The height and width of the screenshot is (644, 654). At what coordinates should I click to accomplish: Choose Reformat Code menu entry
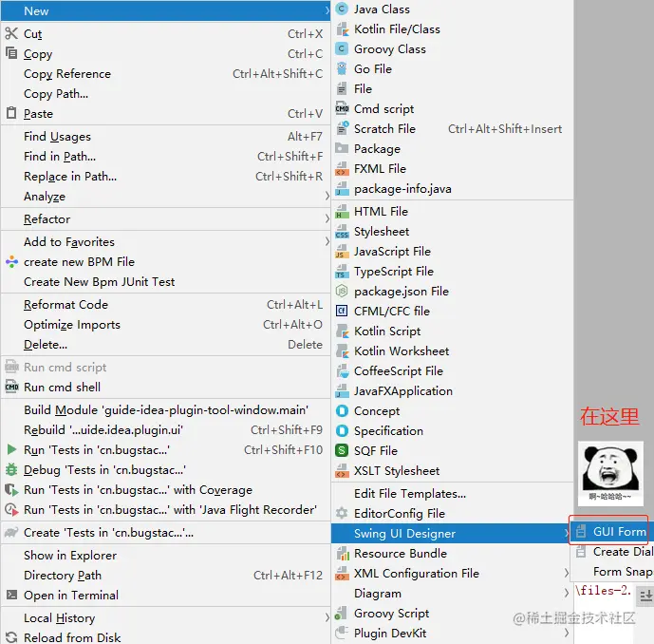point(165,304)
